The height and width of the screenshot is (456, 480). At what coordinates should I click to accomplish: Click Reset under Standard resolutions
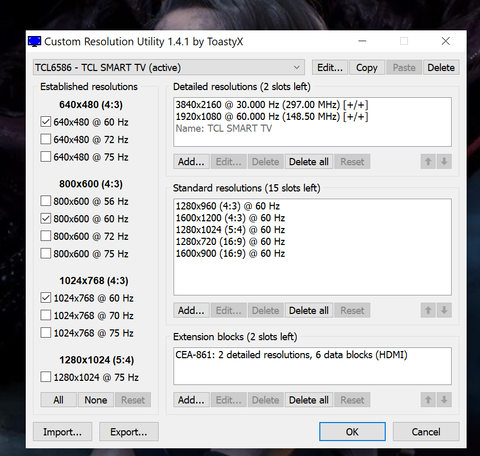(x=352, y=310)
